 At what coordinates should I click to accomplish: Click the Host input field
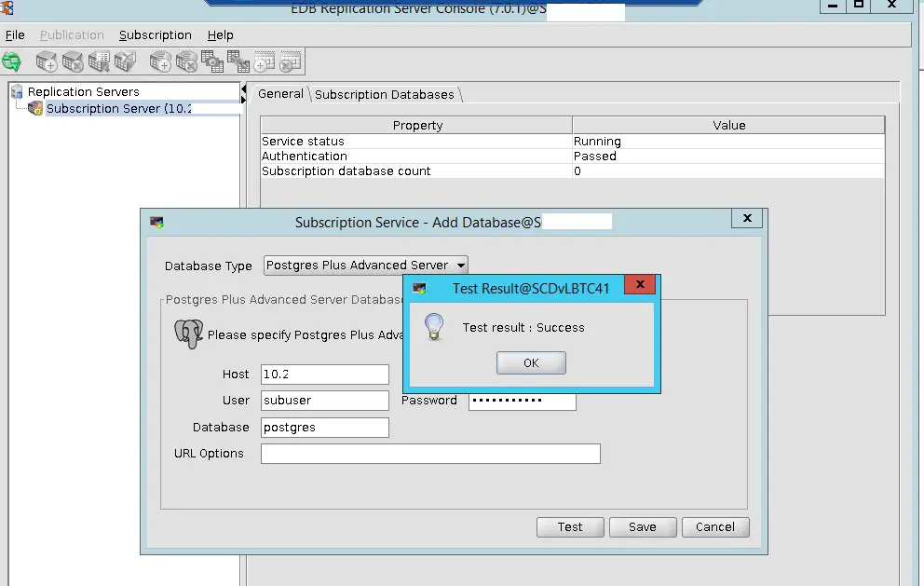(x=325, y=375)
